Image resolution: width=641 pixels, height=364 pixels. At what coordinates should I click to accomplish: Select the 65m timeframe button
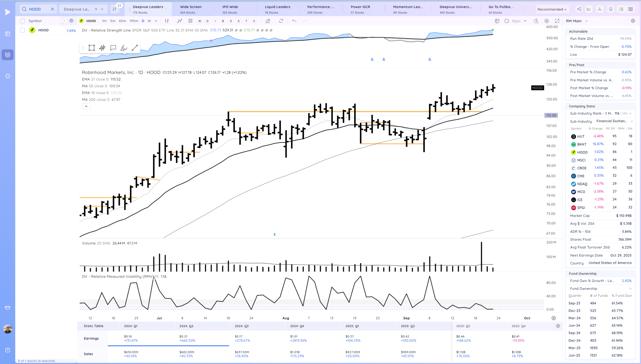(x=122, y=21)
